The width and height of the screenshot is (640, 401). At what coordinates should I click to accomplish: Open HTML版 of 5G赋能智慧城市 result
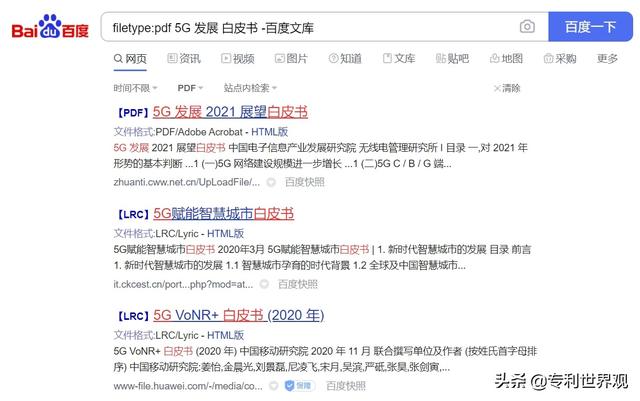point(226,234)
